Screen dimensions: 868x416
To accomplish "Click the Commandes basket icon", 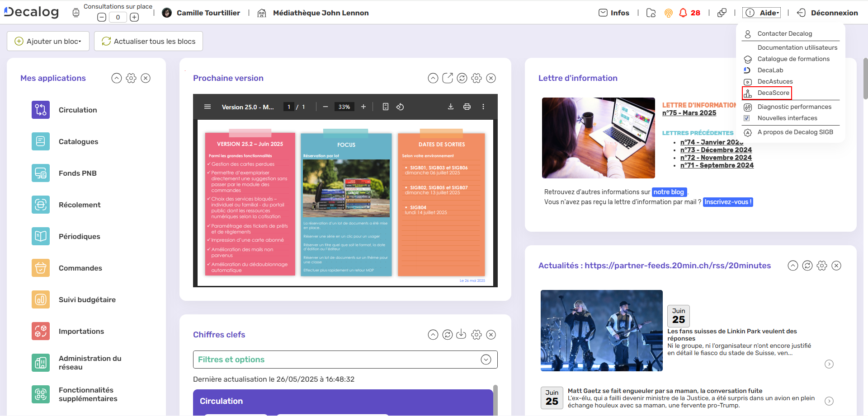I will tap(41, 268).
